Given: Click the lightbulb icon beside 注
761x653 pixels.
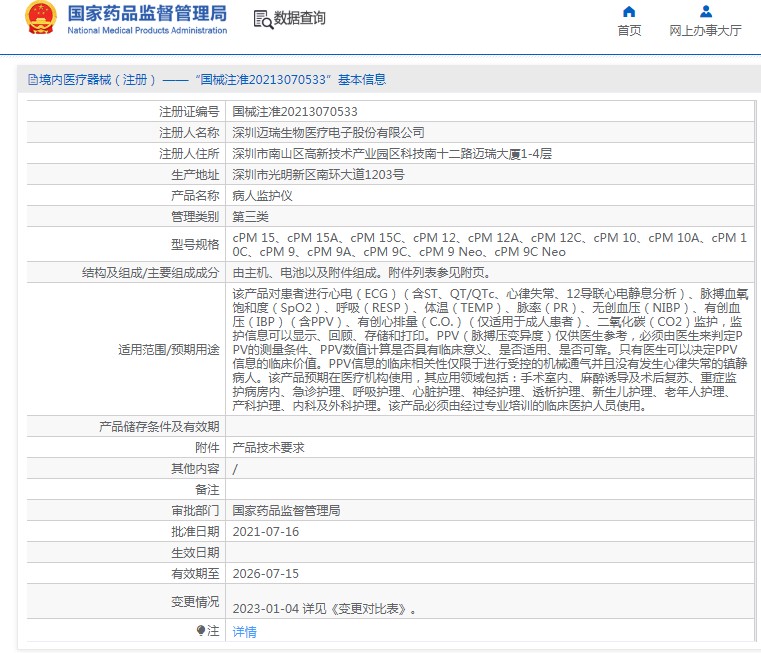Looking at the screenshot, I should point(200,630).
